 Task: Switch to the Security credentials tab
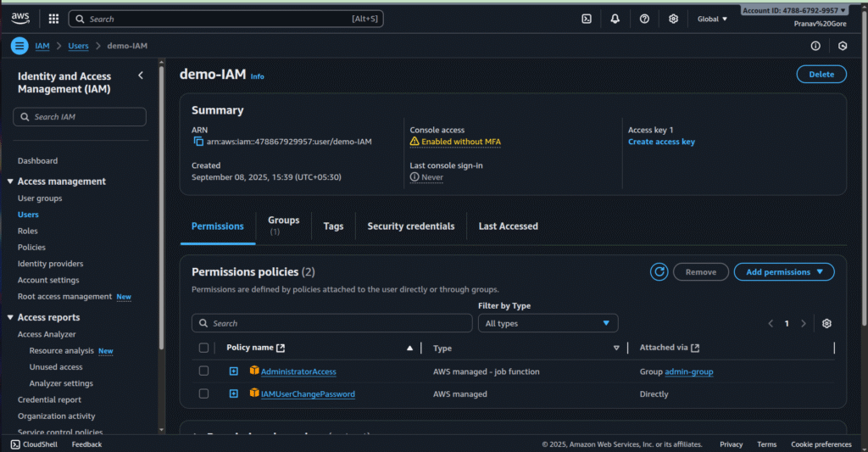(410, 226)
